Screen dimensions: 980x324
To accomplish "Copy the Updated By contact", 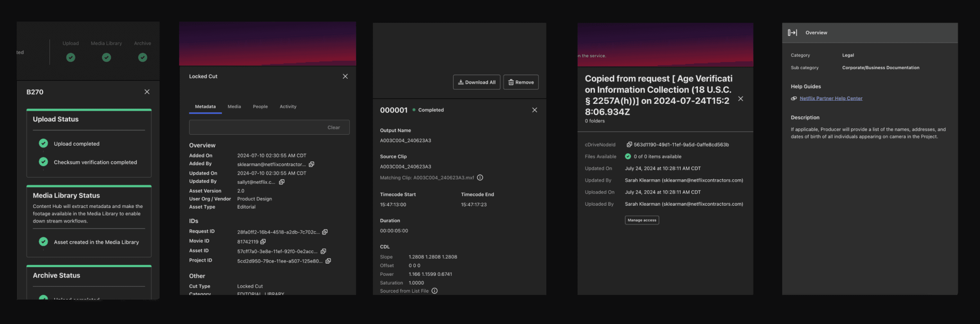I will 281,182.
